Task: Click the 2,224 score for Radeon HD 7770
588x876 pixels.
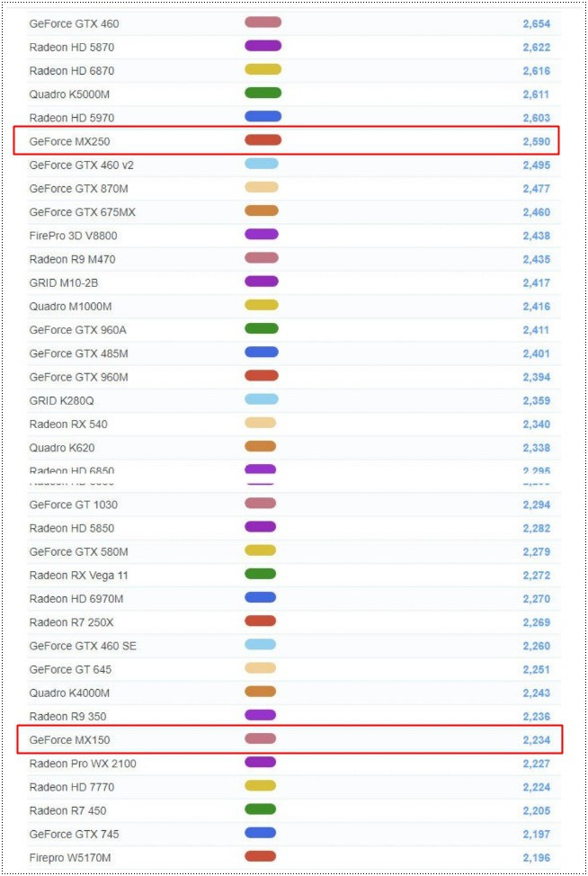Action: coord(536,787)
